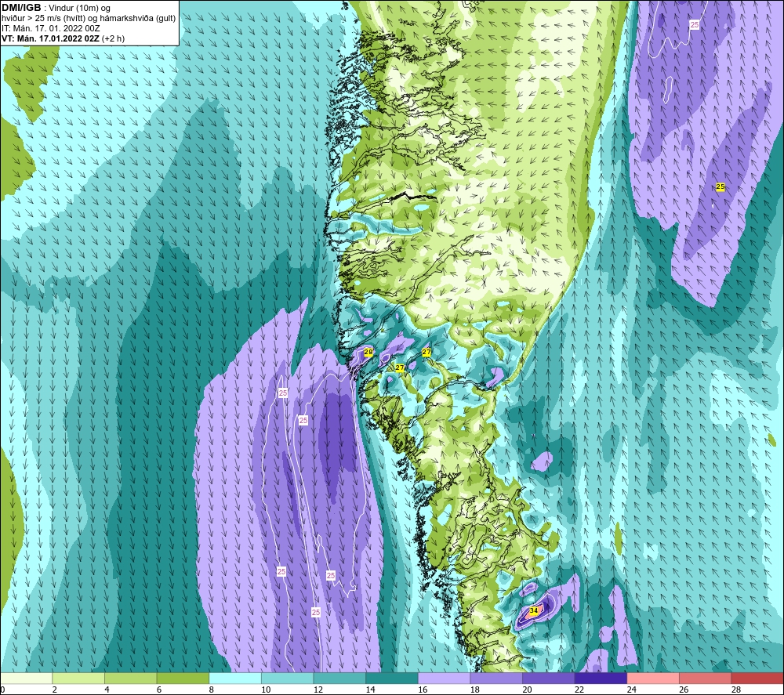Image resolution: width=784 pixels, height=695 pixels.
Task: Click the yellow 28 gust label on coast
Action: tap(368, 353)
